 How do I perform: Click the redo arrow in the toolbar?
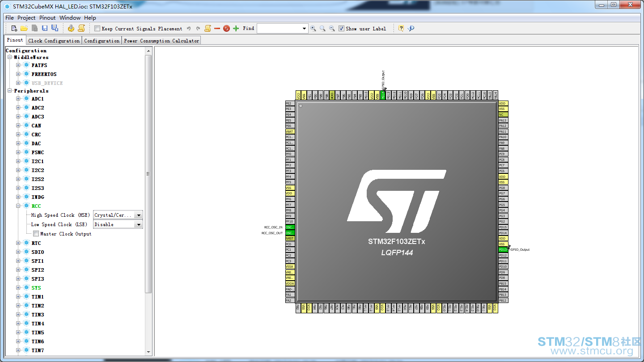pos(198,29)
